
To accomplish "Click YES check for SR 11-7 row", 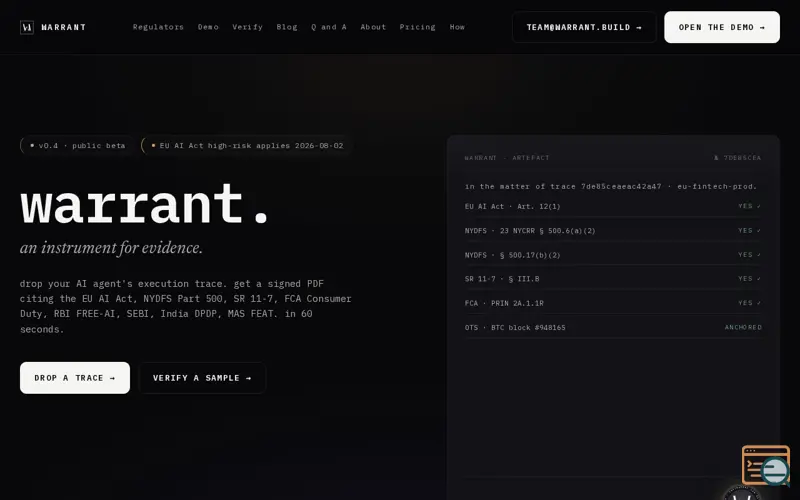I will pos(749,279).
